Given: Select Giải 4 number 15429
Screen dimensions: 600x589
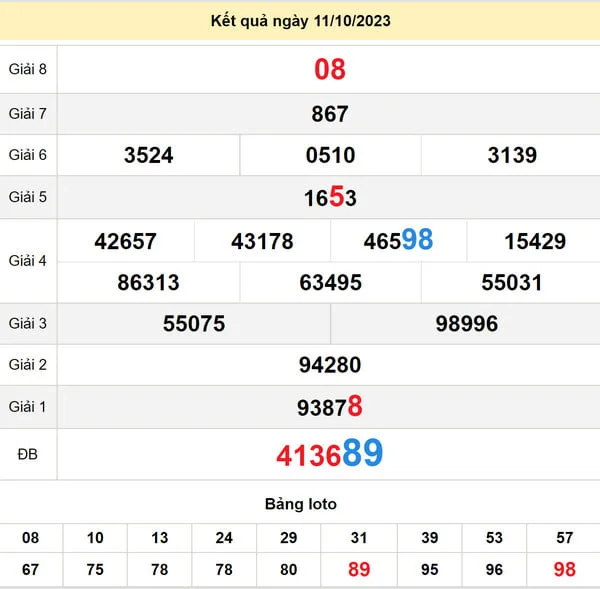Looking at the screenshot, I should [x=535, y=241].
